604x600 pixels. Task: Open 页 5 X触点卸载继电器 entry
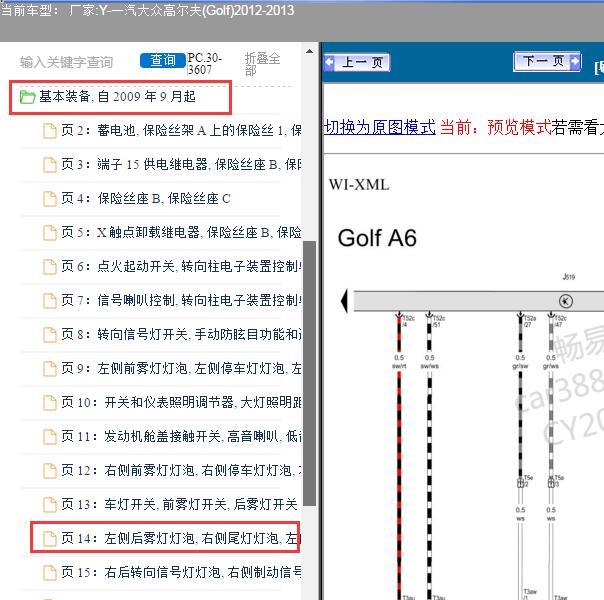[181, 232]
